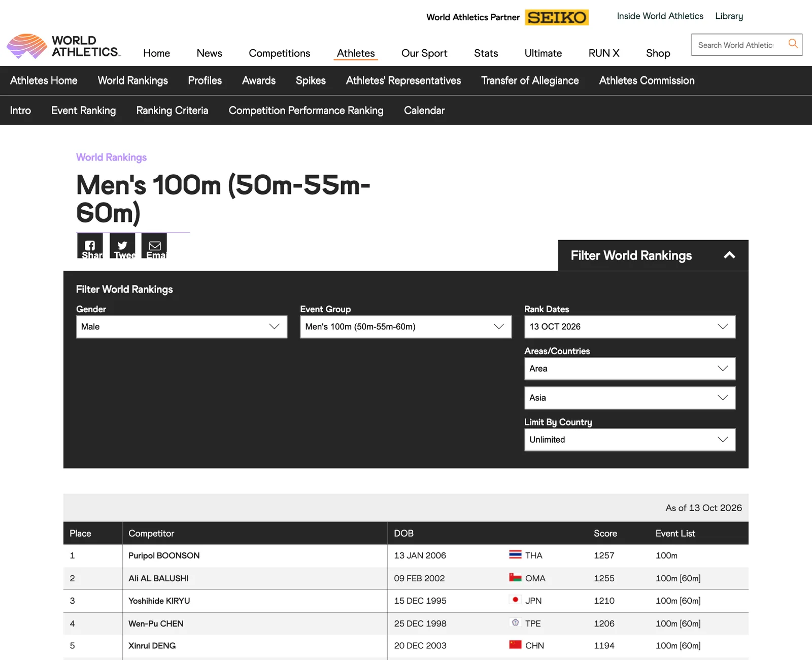Open the Event Group dropdown
This screenshot has width=812, height=660.
405,327
